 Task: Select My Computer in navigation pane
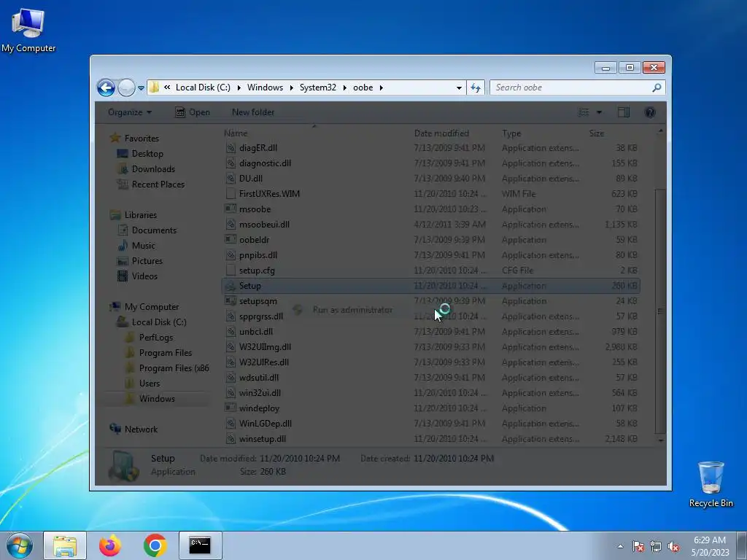click(x=152, y=307)
